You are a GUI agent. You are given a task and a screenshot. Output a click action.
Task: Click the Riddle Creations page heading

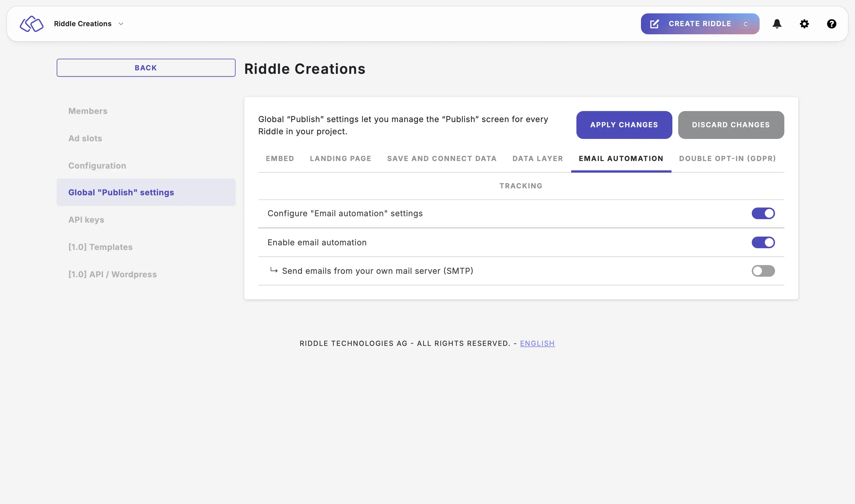click(305, 69)
